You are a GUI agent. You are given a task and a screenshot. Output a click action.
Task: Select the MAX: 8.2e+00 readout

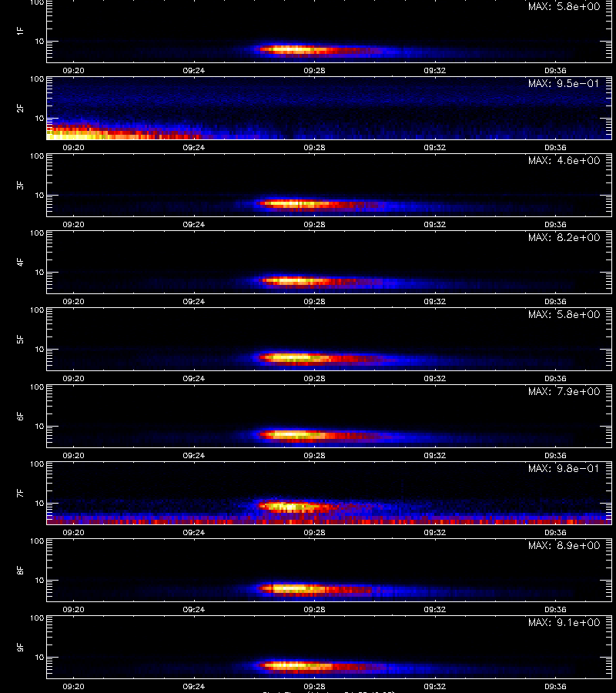[564, 238]
